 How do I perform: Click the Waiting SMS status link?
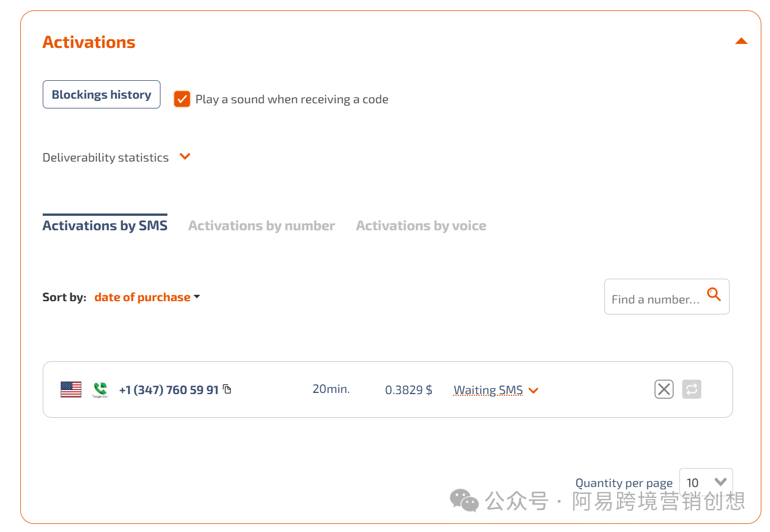[488, 390]
